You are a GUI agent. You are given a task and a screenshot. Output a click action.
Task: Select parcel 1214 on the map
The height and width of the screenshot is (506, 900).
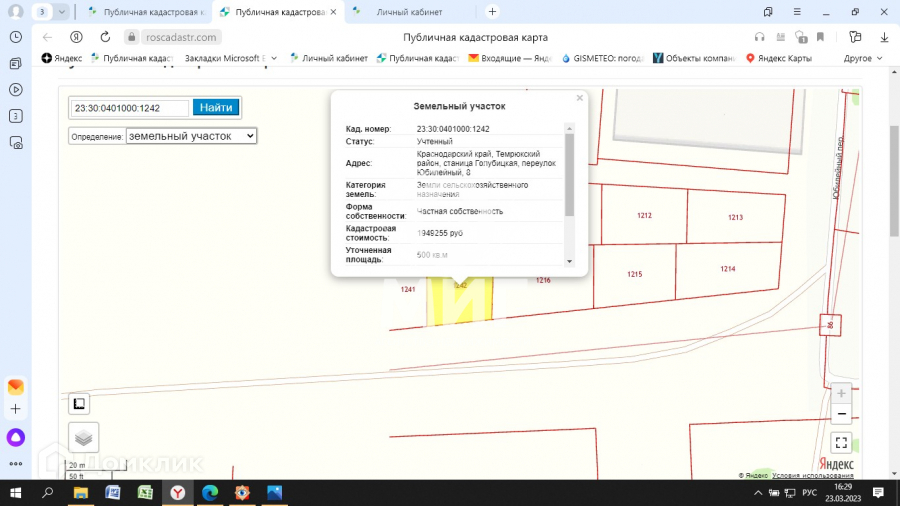click(x=728, y=268)
